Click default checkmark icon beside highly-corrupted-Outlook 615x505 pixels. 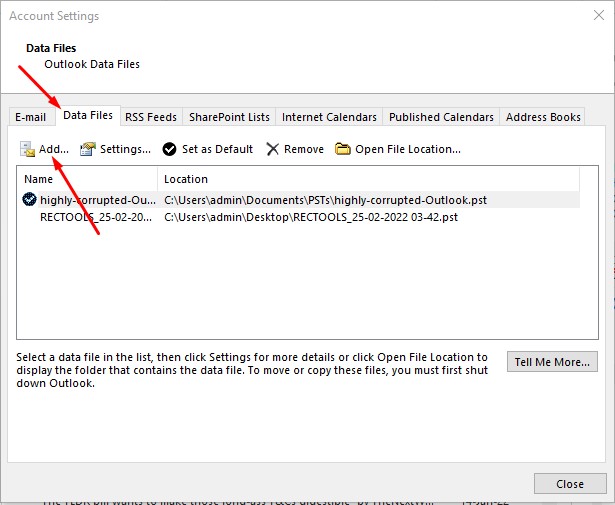(x=29, y=200)
